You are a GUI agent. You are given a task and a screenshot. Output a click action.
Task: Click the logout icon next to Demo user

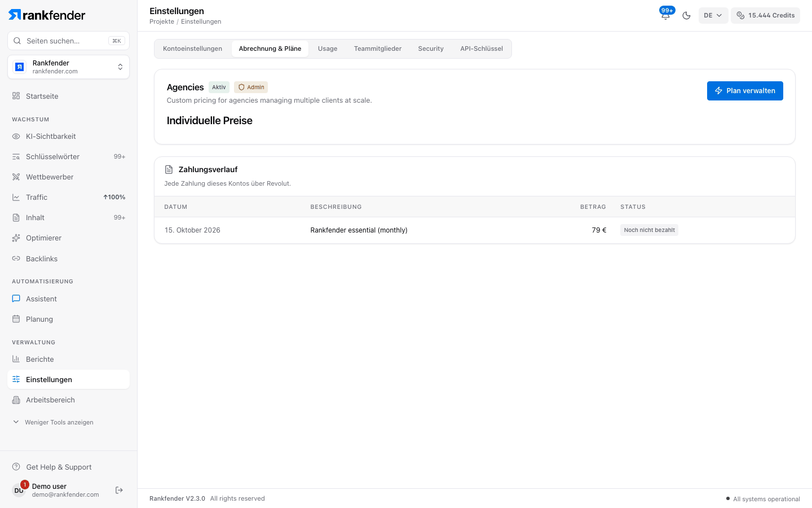click(x=119, y=490)
